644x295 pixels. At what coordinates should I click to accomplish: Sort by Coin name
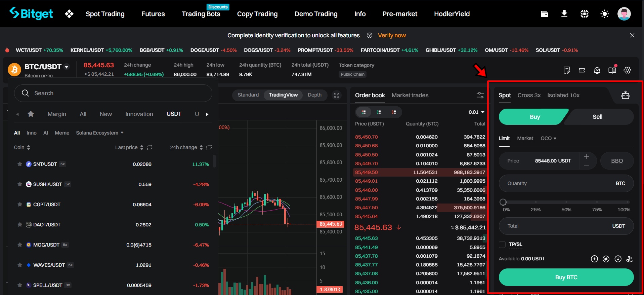pos(22,147)
